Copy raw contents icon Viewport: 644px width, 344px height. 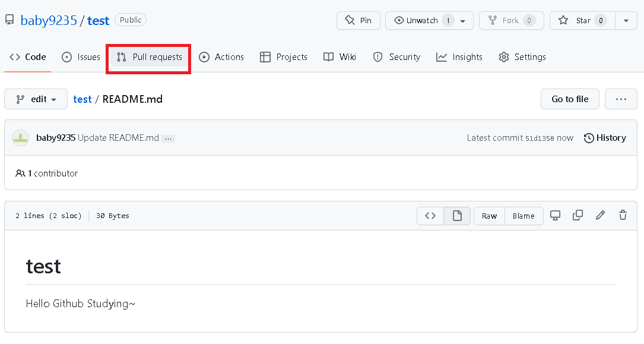pos(578,215)
